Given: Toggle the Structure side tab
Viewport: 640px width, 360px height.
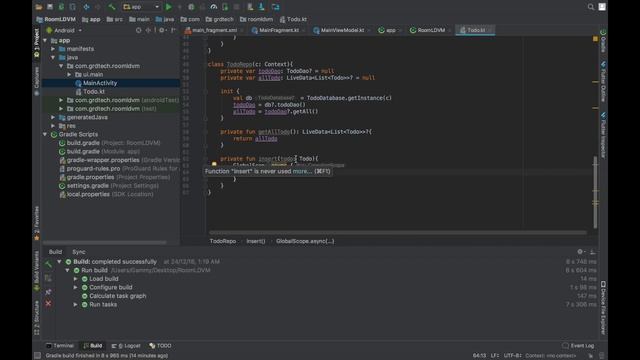Looking at the screenshot, I should coord(37,318).
